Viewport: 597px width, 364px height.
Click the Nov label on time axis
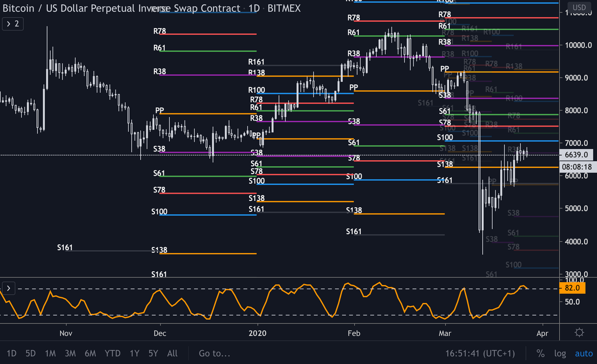coord(65,333)
